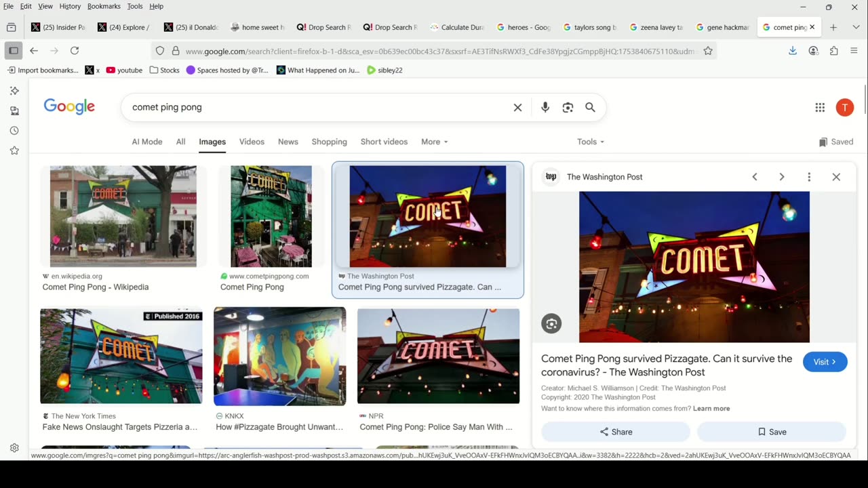868x488 pixels.
Task: Click the Learn more link
Action: pyautogui.click(x=711, y=409)
